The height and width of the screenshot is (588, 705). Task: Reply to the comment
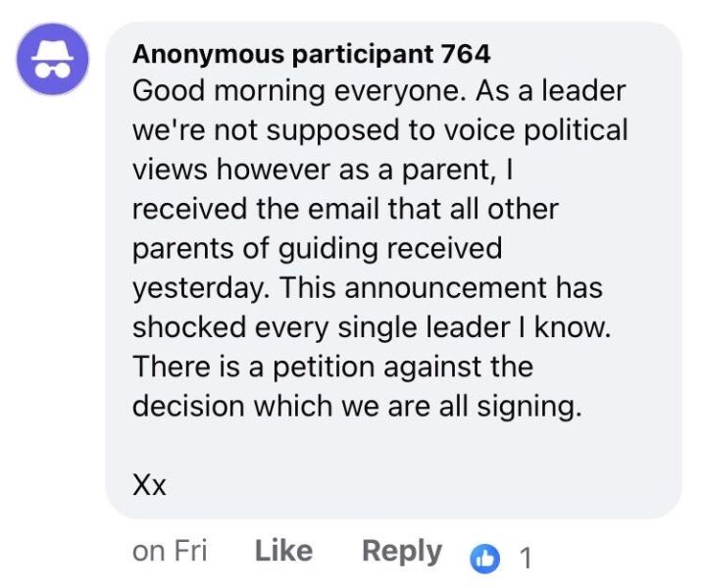click(x=402, y=552)
